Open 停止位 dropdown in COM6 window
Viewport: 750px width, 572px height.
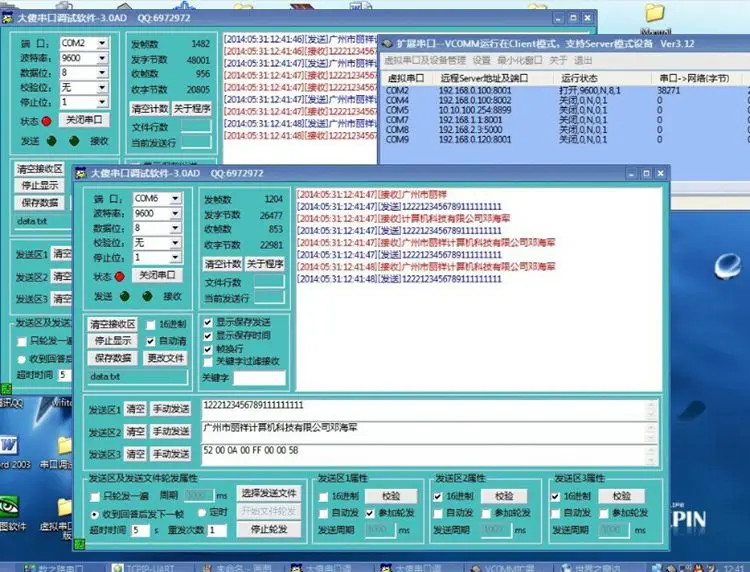coord(176,258)
